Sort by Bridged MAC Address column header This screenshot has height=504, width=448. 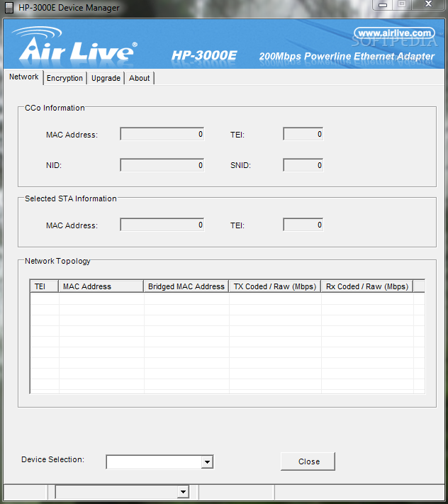[x=186, y=286]
